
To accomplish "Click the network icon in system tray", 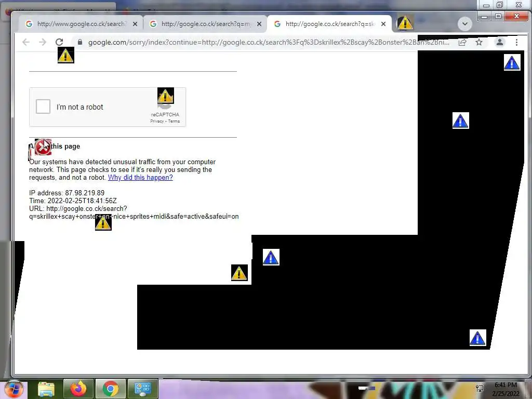I will tap(480, 389).
